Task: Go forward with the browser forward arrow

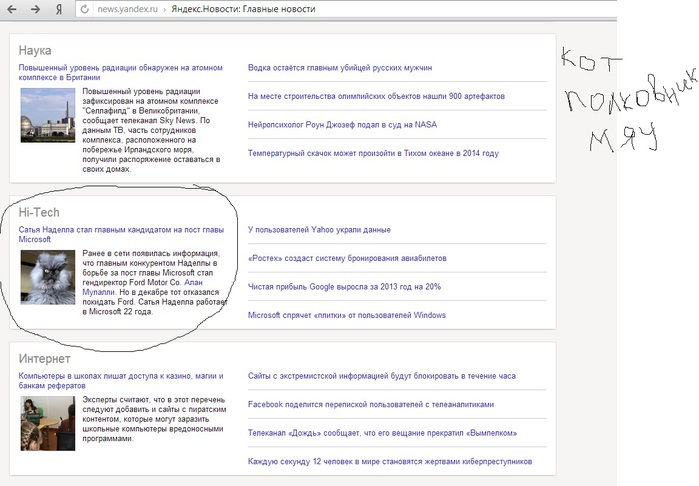Action: (35, 9)
